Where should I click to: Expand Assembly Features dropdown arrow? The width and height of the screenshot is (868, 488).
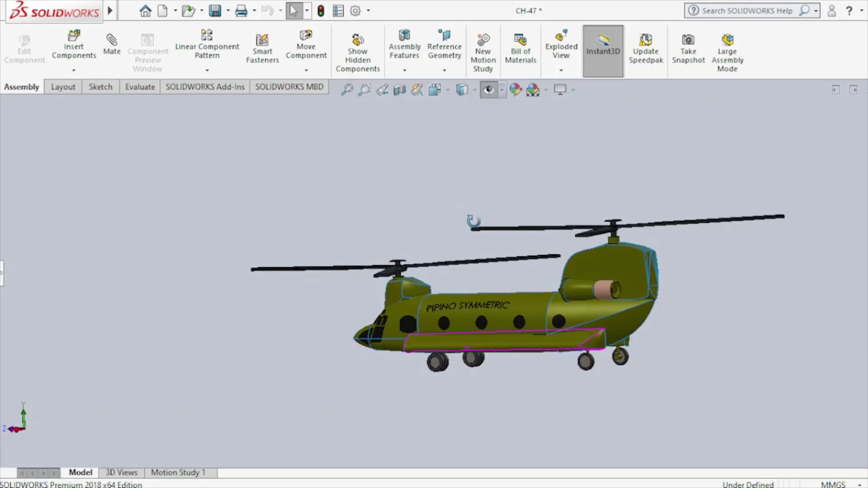click(405, 70)
